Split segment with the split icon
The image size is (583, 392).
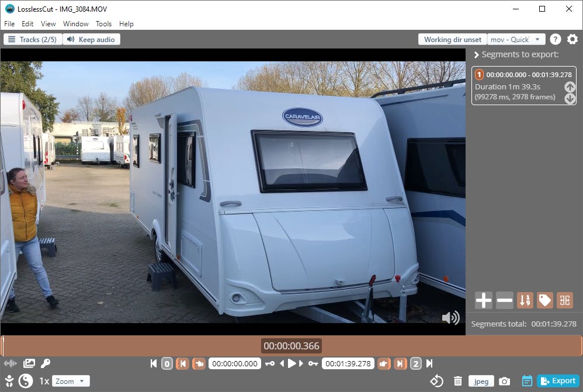[x=565, y=300]
